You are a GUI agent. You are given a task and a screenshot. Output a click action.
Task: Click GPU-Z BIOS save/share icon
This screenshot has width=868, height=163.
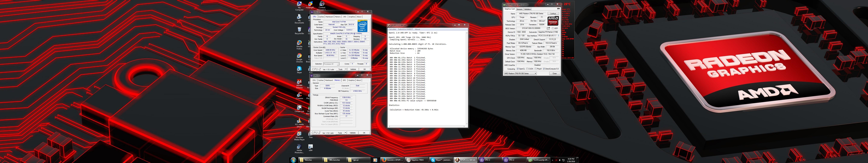pos(548,28)
